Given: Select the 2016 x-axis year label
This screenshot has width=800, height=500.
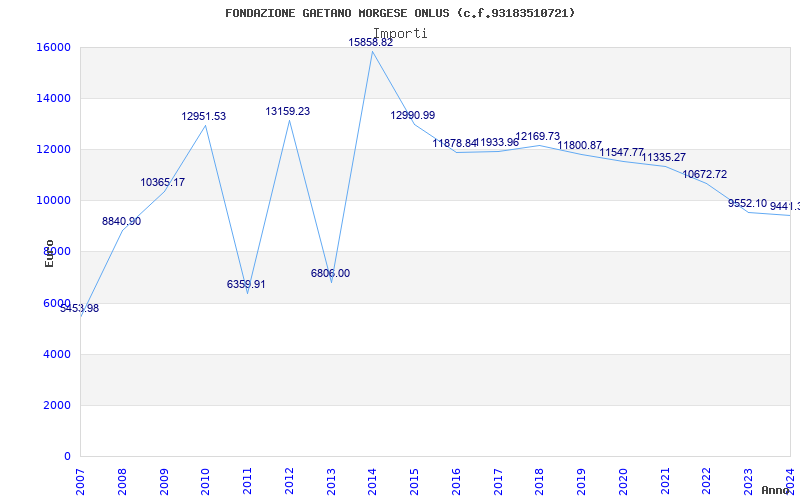Looking at the screenshot, I should pyautogui.click(x=456, y=480).
